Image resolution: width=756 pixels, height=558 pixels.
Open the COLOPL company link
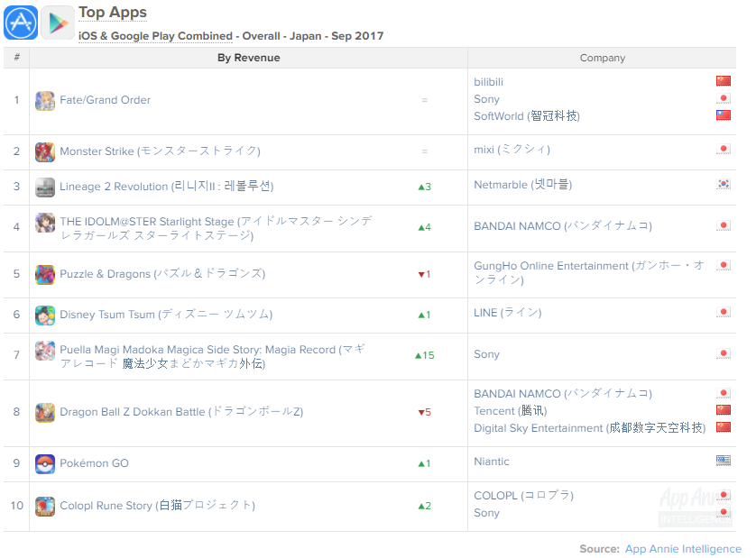pyautogui.click(x=523, y=496)
